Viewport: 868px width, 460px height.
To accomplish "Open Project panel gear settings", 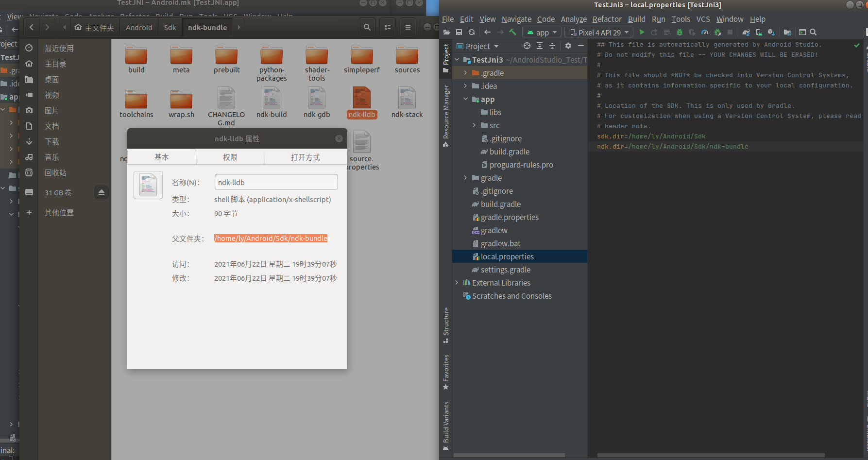I will pyautogui.click(x=568, y=46).
